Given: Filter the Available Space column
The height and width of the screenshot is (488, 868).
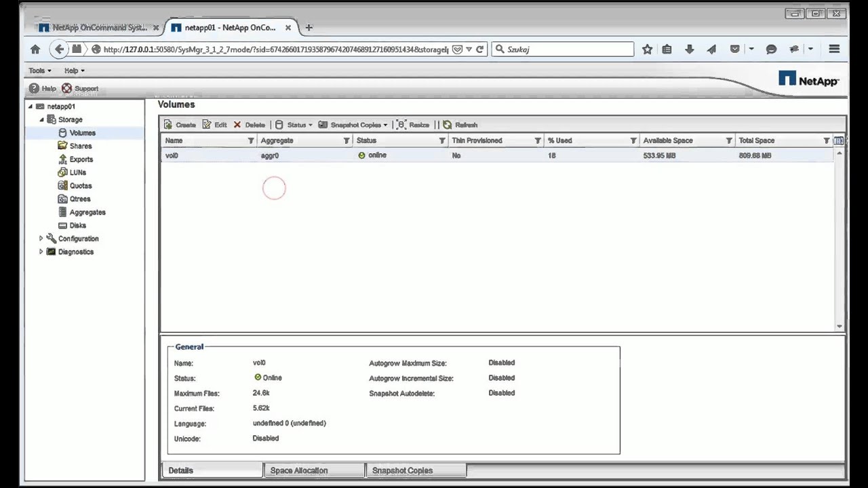Looking at the screenshot, I should click(729, 140).
